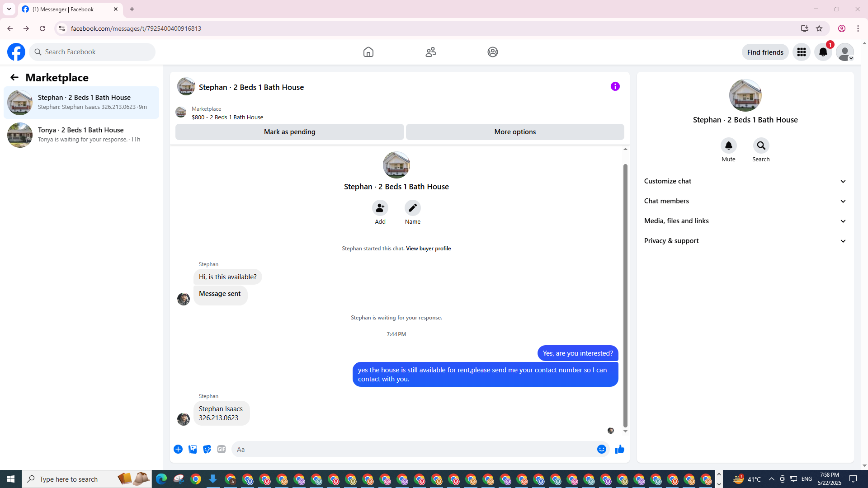This screenshot has width=868, height=488.
Task: Close the Messenger browser tab
Action: 116,9
